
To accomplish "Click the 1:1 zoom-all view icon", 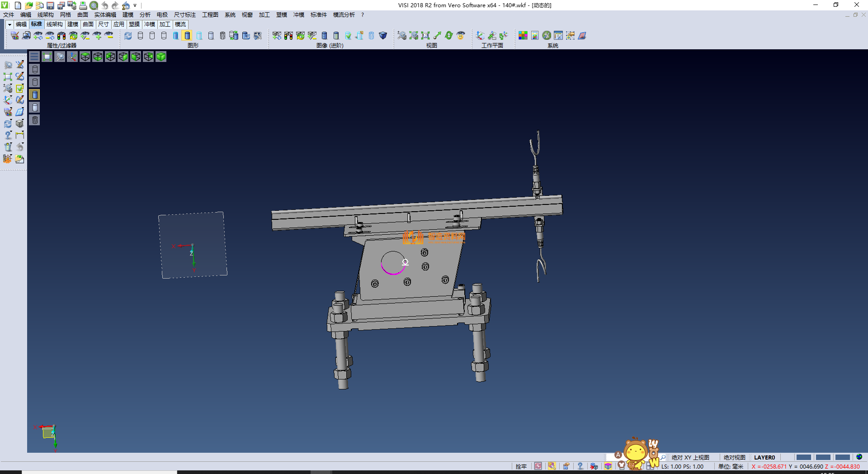I will coord(425,36).
